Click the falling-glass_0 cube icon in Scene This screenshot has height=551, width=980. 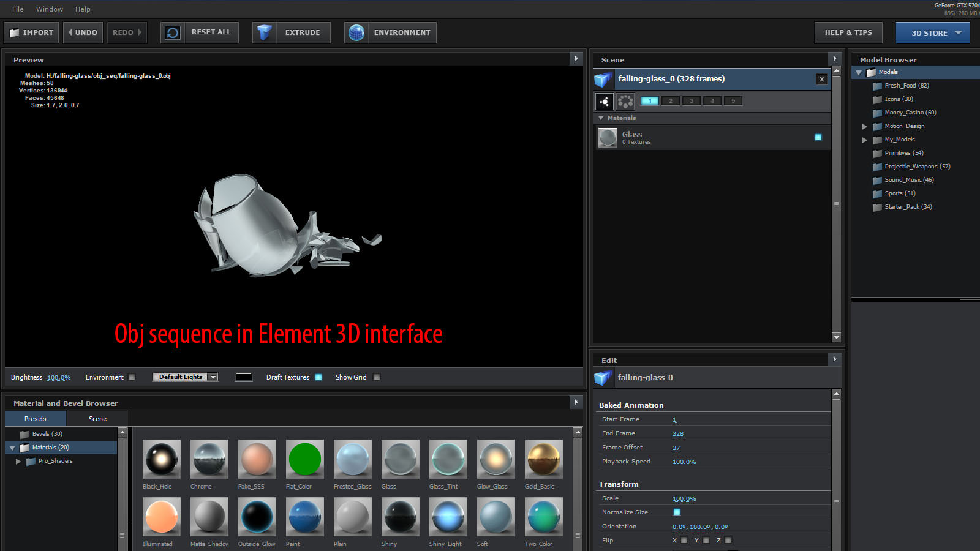[603, 79]
